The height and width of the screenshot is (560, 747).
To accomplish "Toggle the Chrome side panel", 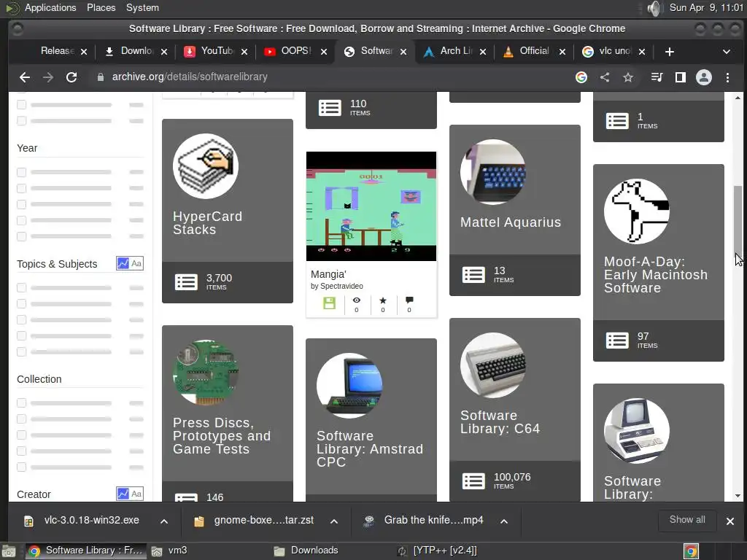I will pos(681,77).
